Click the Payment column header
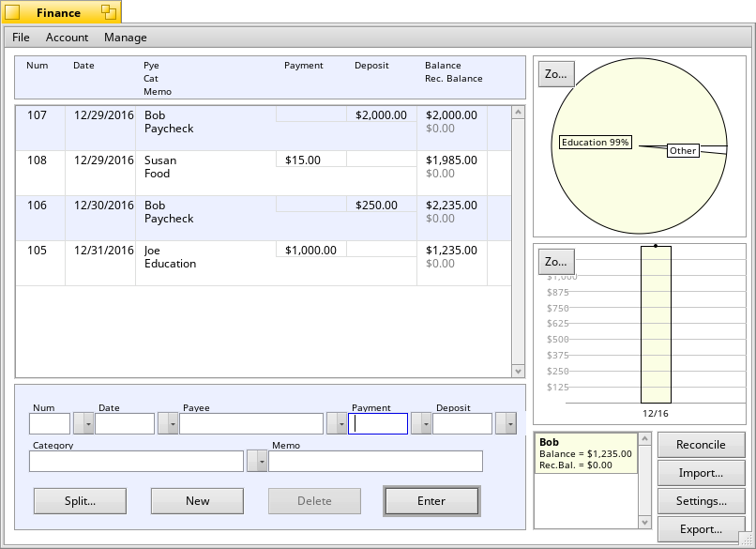This screenshot has width=756, height=549. click(x=303, y=66)
